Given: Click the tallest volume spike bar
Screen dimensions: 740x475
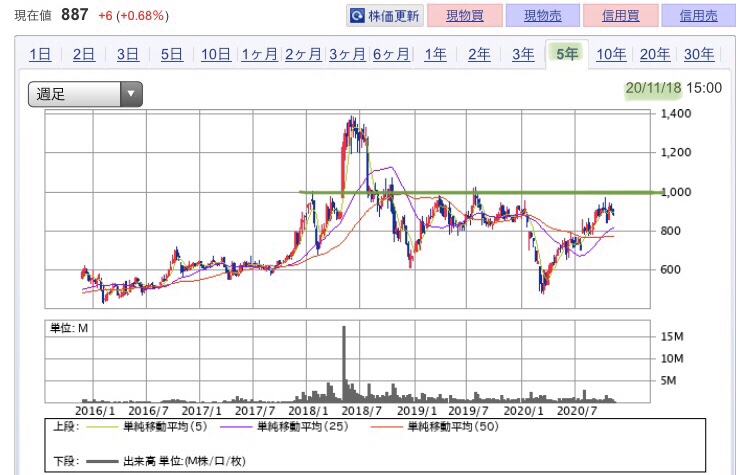Looking at the screenshot, I should point(344,364).
